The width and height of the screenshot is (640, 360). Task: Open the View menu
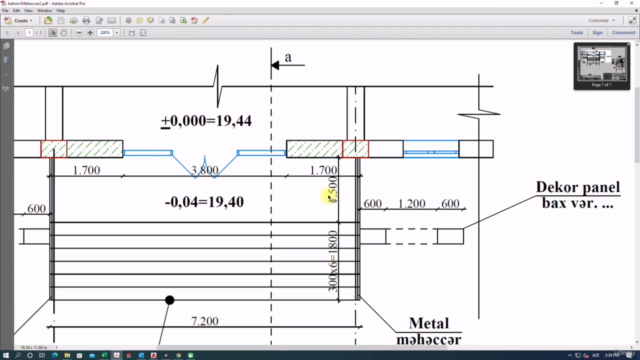28,11
